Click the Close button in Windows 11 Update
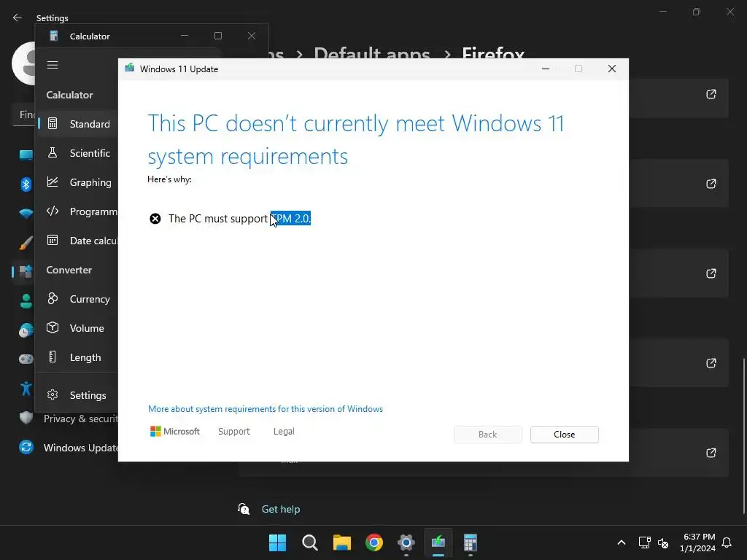Image resolution: width=747 pixels, height=560 pixels. [x=564, y=435]
